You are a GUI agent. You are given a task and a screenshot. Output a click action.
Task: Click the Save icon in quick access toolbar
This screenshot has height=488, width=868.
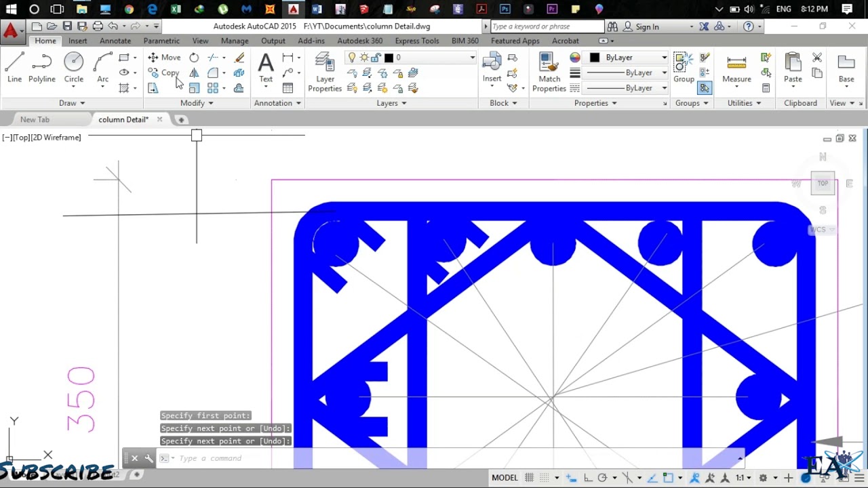tap(67, 26)
